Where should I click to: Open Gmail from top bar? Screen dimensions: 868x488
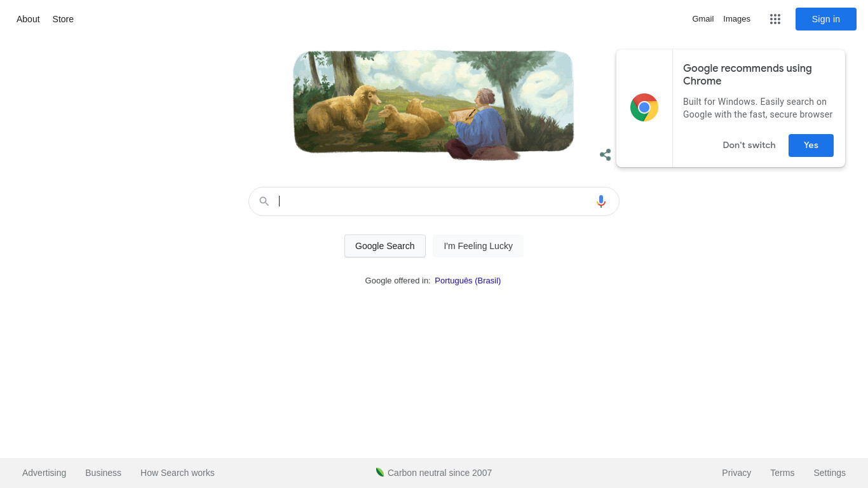tap(703, 19)
